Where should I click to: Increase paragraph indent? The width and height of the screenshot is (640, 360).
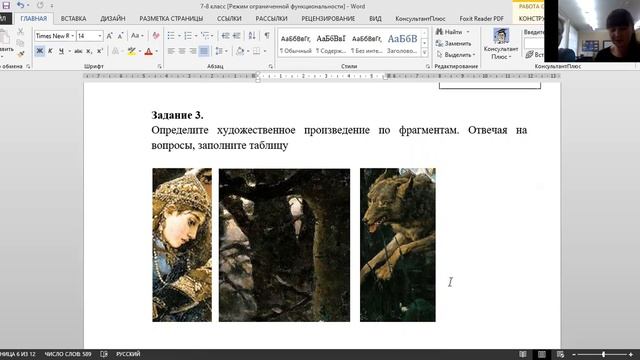[x=236, y=36]
